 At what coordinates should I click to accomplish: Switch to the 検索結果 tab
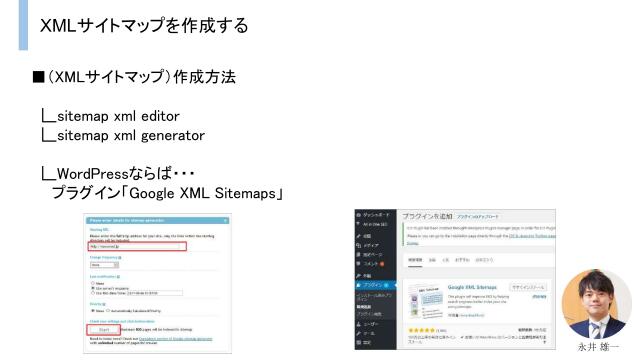(x=415, y=260)
